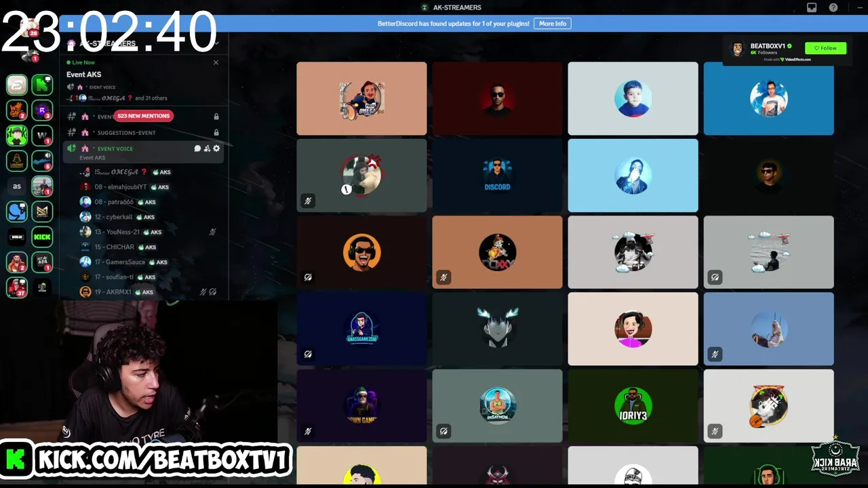Close the Live Now Event AKS panel
This screenshot has height=488, width=868.
tap(216, 62)
